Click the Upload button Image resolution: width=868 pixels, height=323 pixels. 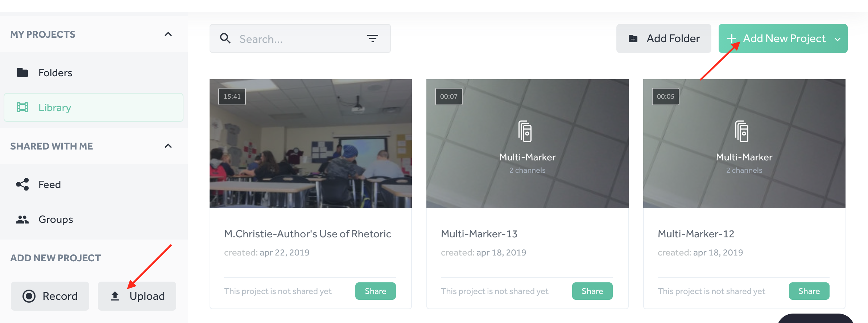coord(137,296)
